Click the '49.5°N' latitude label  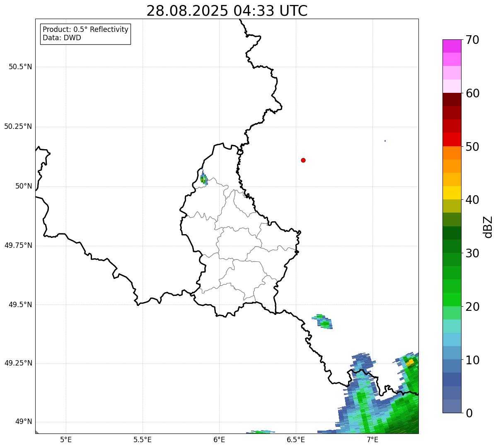tap(20, 305)
